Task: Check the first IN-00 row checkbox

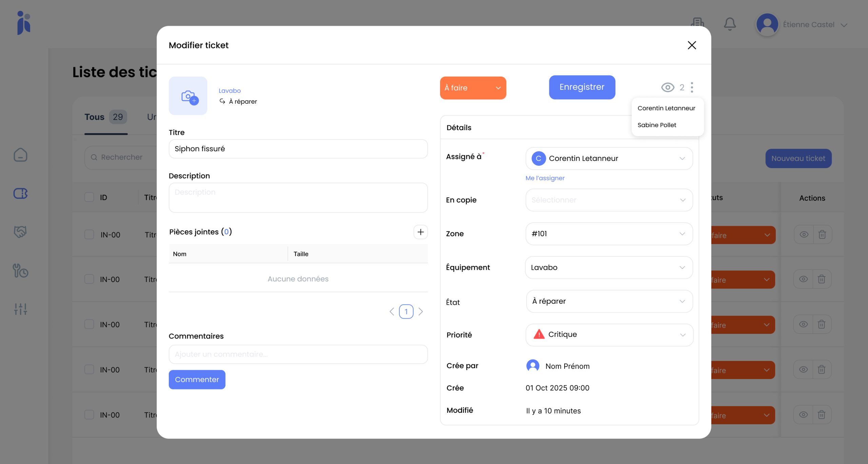Action: pyautogui.click(x=89, y=235)
